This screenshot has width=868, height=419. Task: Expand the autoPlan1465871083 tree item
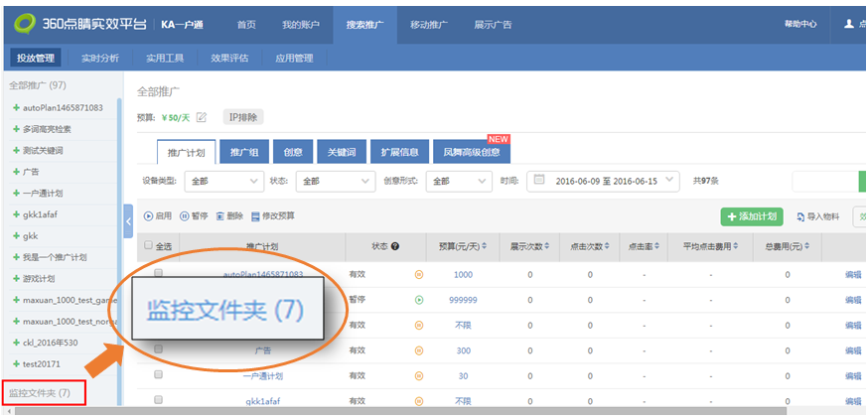pos(16,107)
